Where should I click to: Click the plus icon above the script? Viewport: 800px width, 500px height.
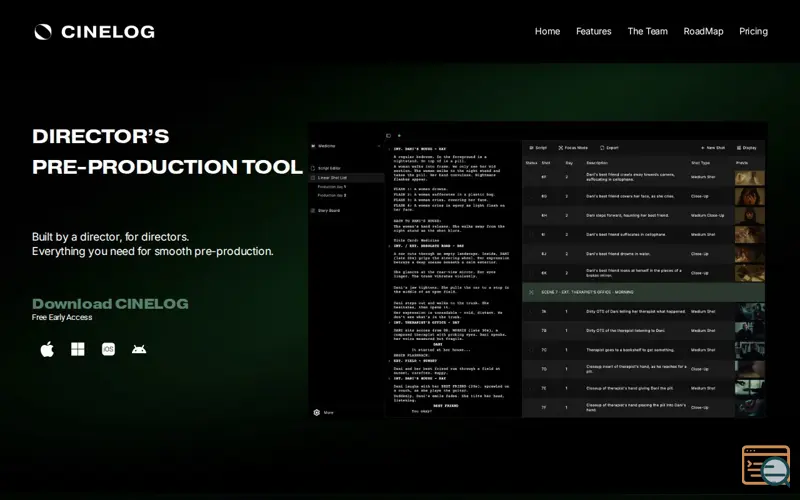point(399,136)
